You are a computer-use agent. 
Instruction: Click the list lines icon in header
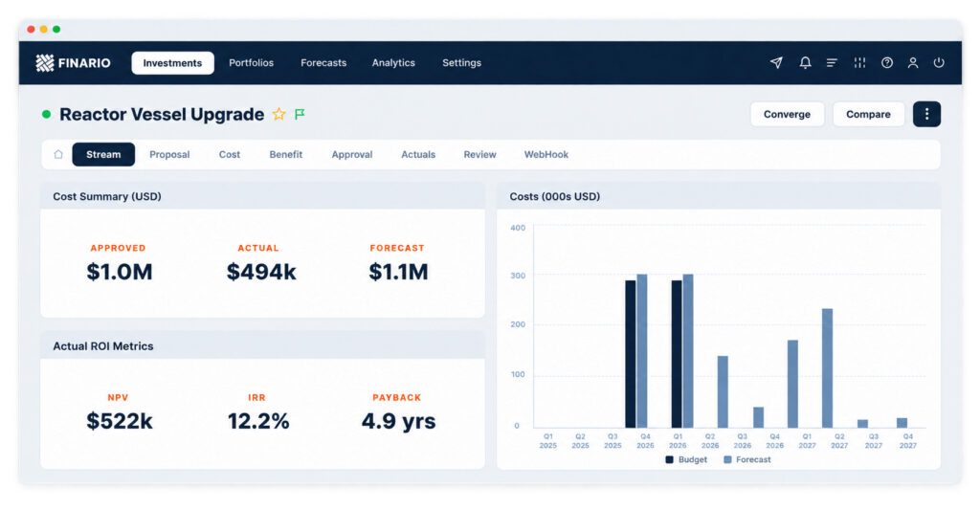click(832, 62)
